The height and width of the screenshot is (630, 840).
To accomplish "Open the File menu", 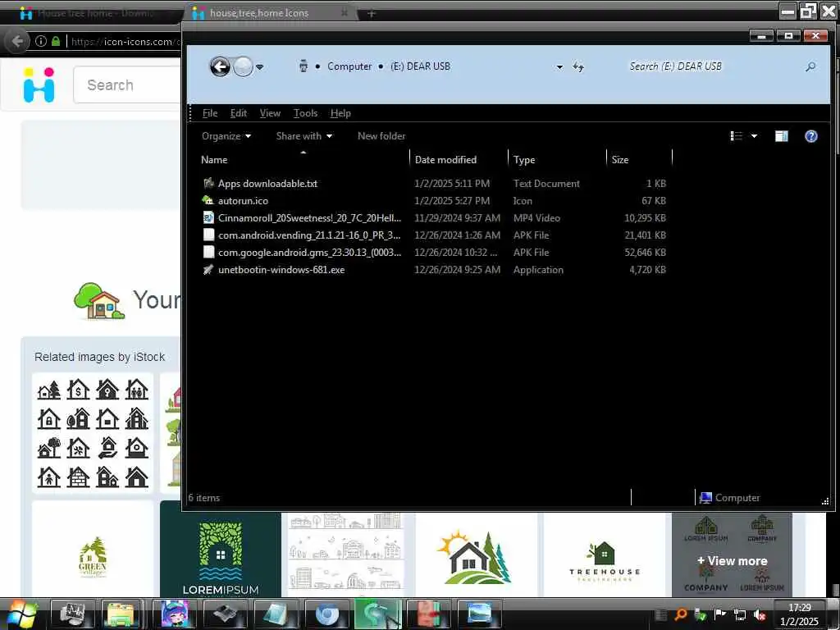I will (210, 113).
